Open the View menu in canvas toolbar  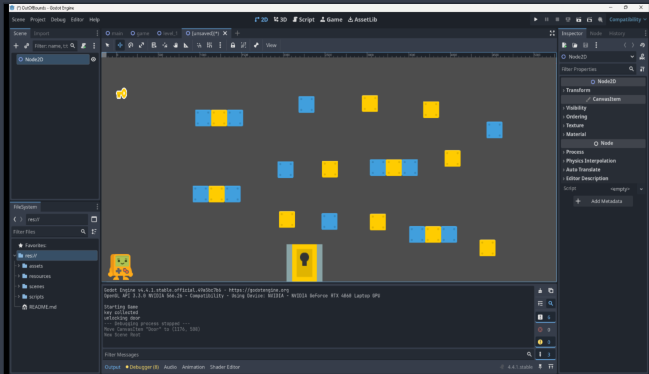271,45
